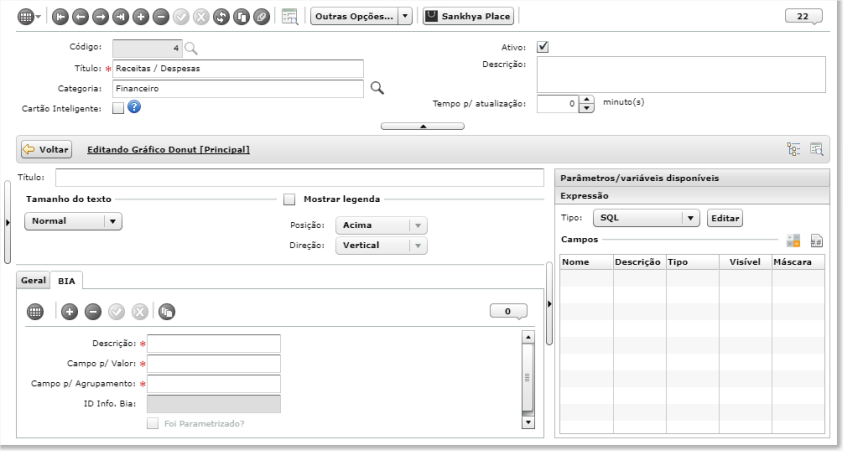Switch BIA tab to grid view
Image resolution: width=843 pixels, height=451 pixels.
tap(35, 311)
